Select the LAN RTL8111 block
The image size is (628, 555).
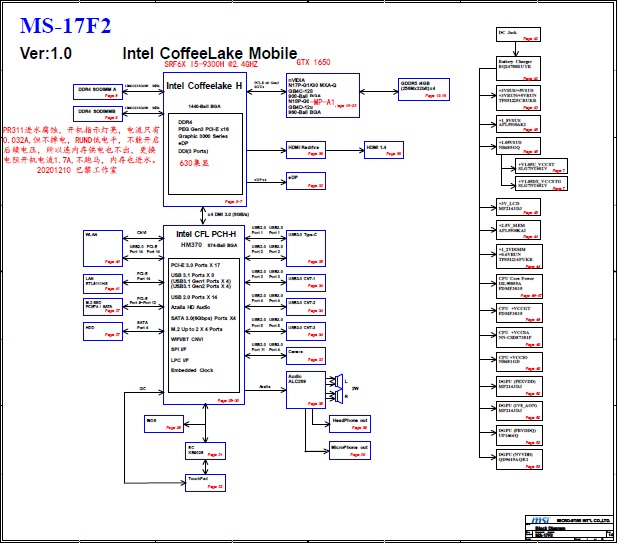(x=103, y=284)
